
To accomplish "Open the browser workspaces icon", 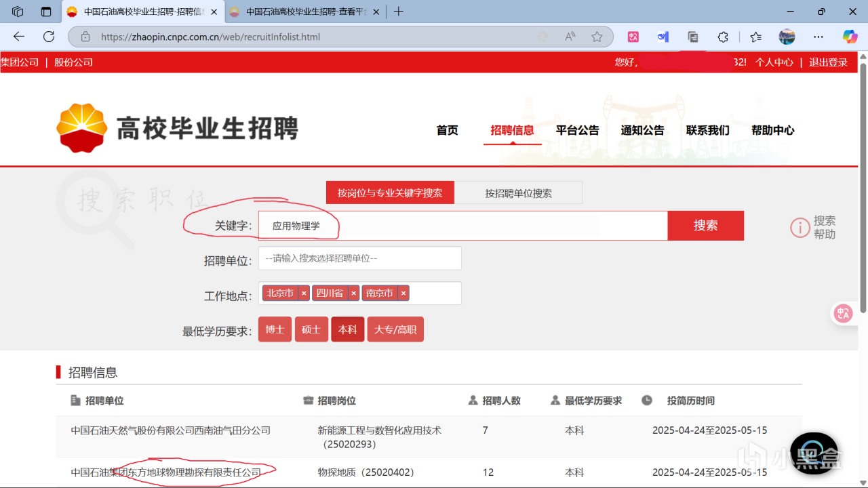I will pos(18,12).
